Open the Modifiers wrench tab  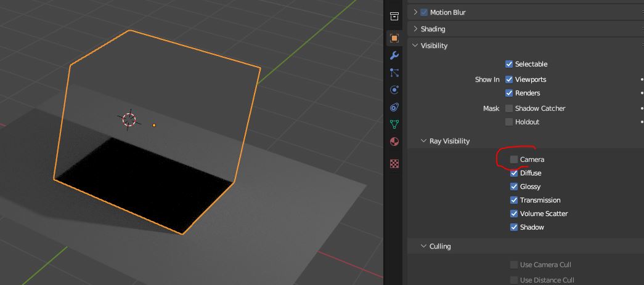pos(394,55)
